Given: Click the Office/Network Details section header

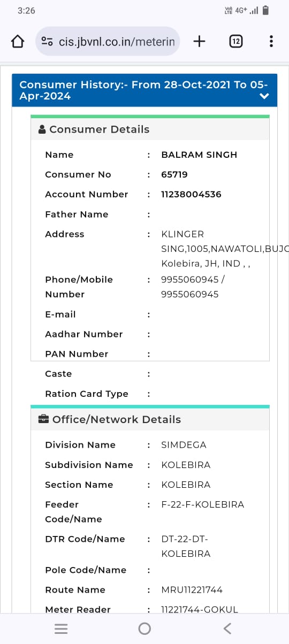Looking at the screenshot, I should [150, 419].
